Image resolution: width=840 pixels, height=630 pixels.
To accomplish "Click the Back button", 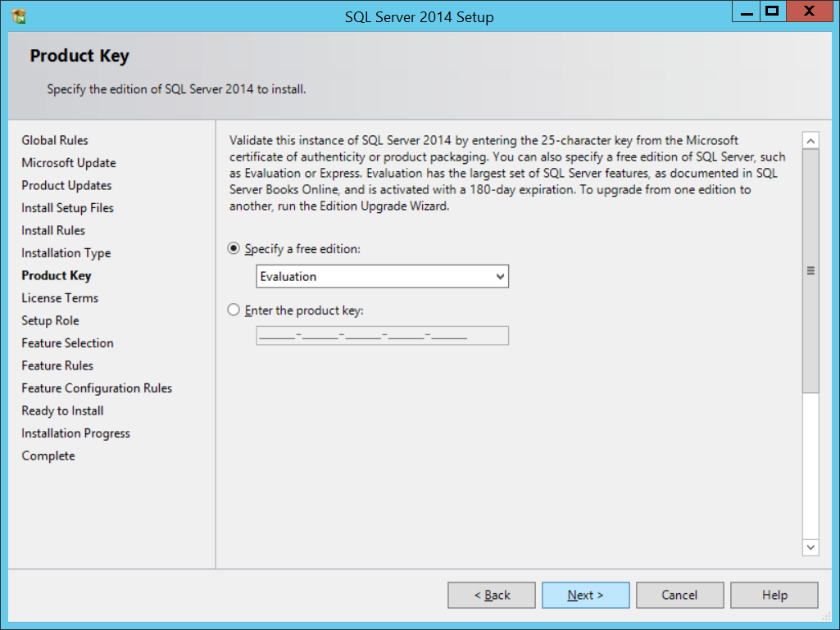I will coord(492,596).
